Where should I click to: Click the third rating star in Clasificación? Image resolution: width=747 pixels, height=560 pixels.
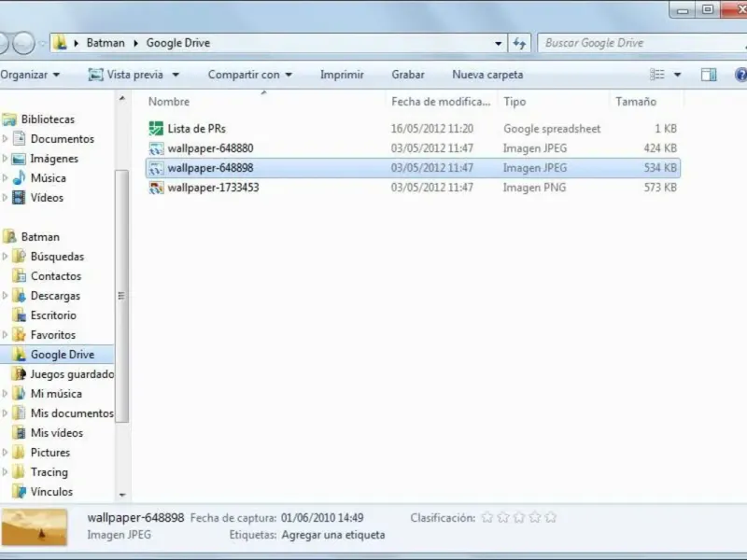(x=519, y=517)
